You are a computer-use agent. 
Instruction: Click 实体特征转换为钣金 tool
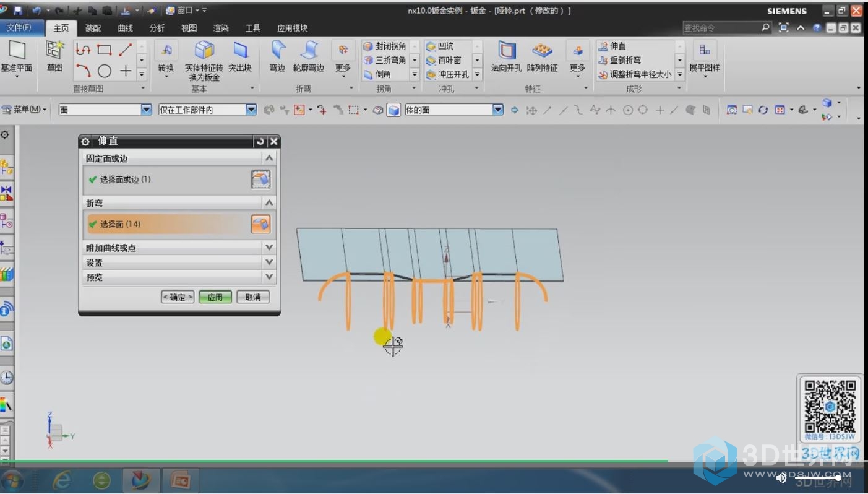pyautogui.click(x=204, y=61)
